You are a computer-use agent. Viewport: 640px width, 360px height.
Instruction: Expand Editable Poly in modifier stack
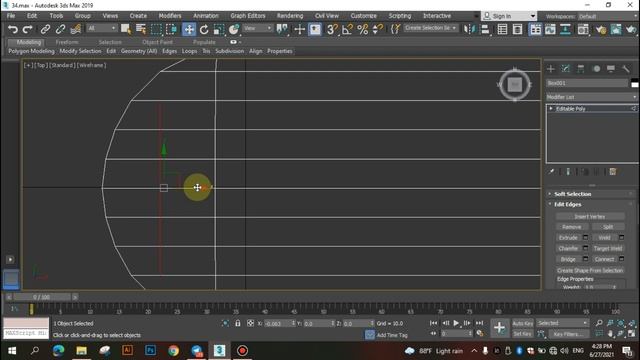tap(551, 109)
